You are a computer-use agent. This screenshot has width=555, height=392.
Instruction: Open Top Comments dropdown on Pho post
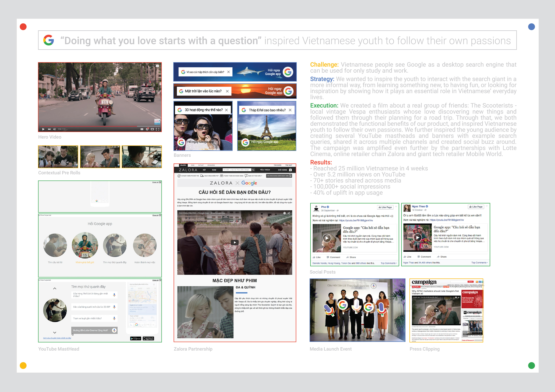389,263
